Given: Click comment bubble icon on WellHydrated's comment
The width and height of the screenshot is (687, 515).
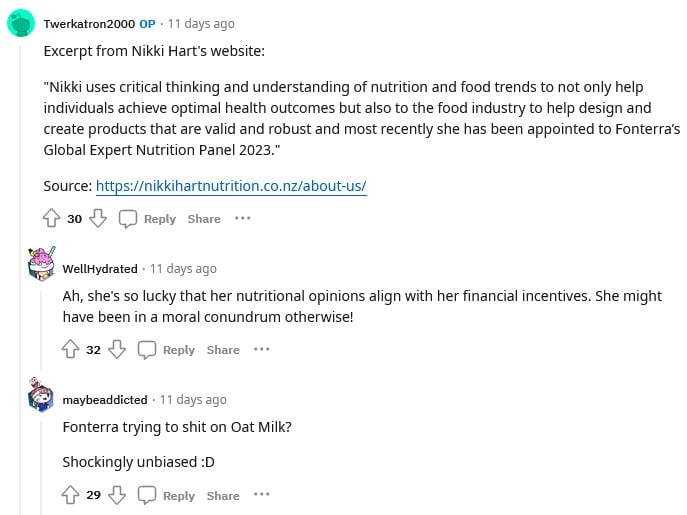Looking at the screenshot, I should click(x=147, y=350).
